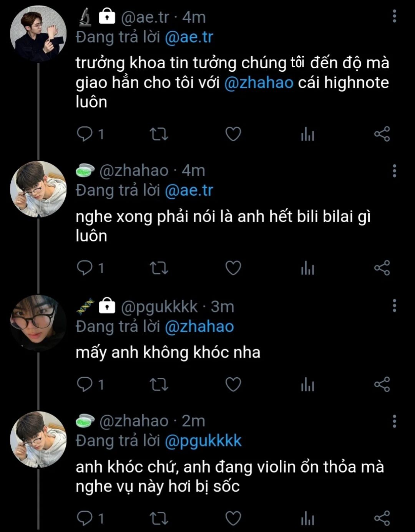Open the @zhahao link under the @pgukkkk tweet
This screenshot has width=415, height=532.
click(199, 327)
